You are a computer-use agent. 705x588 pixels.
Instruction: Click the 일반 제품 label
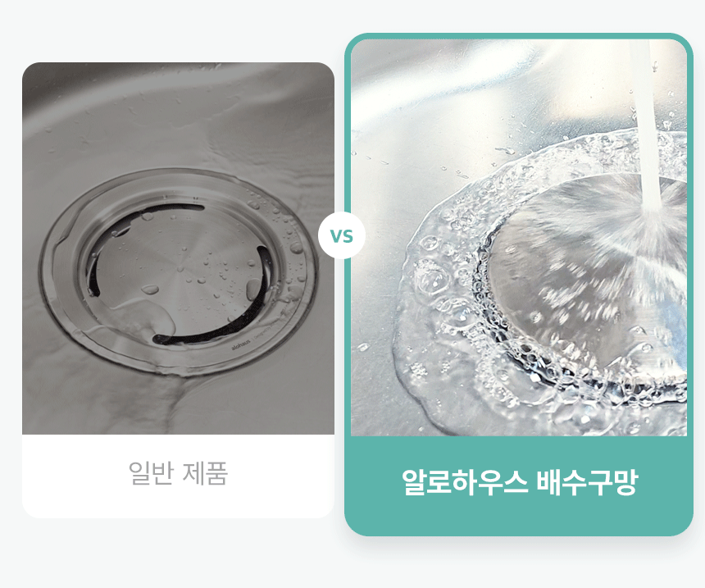(178, 473)
